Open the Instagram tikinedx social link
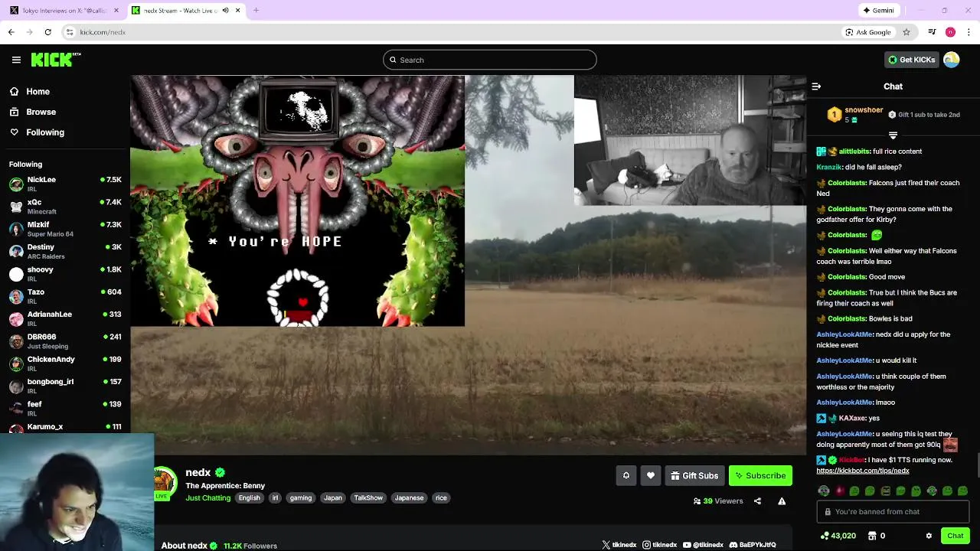Viewport: 980px width, 551px height. coord(660,545)
